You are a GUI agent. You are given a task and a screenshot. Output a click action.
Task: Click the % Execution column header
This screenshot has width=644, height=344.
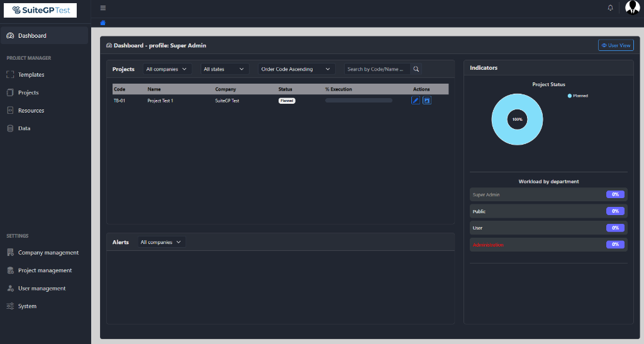point(338,89)
